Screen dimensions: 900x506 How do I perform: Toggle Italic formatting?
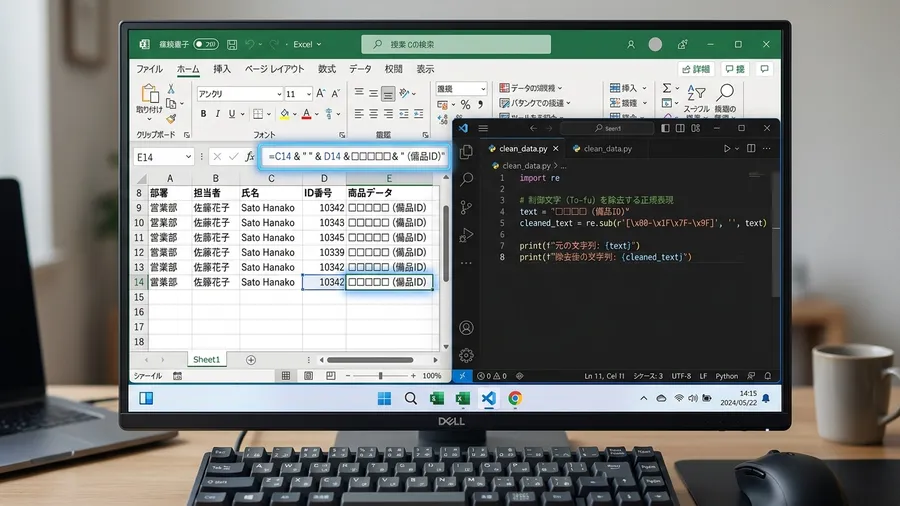[x=218, y=114]
